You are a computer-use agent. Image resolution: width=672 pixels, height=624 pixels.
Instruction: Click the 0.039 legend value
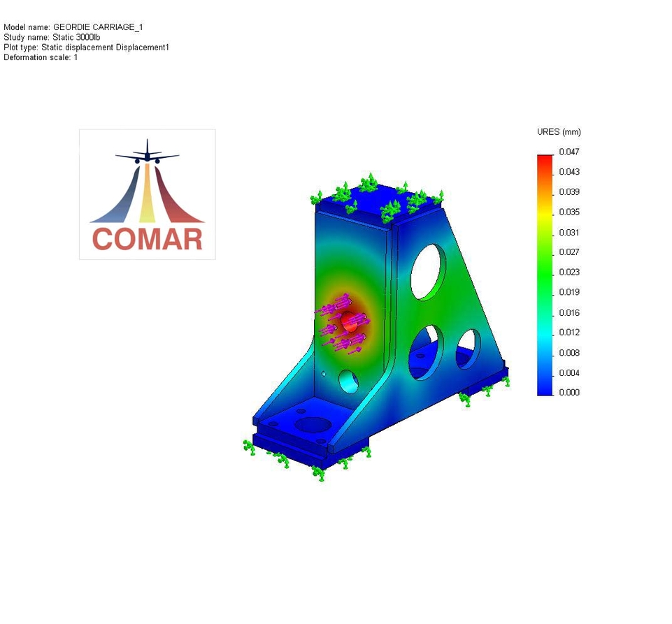point(569,192)
